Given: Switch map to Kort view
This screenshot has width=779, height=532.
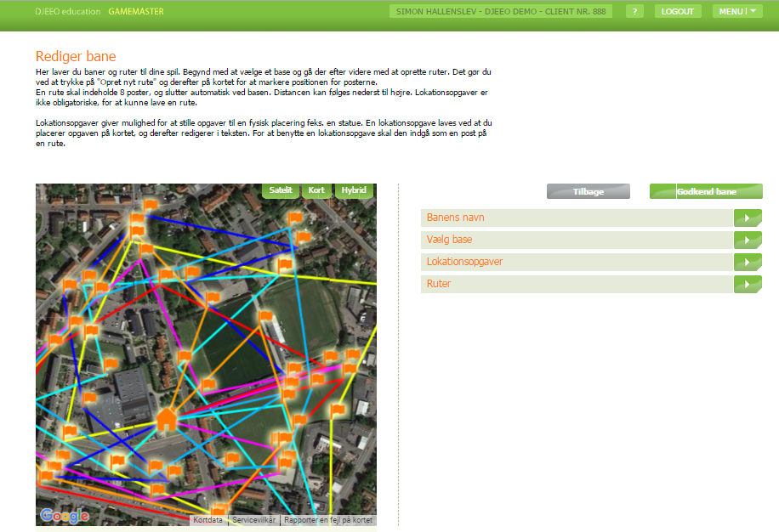Looking at the screenshot, I should 316,190.
